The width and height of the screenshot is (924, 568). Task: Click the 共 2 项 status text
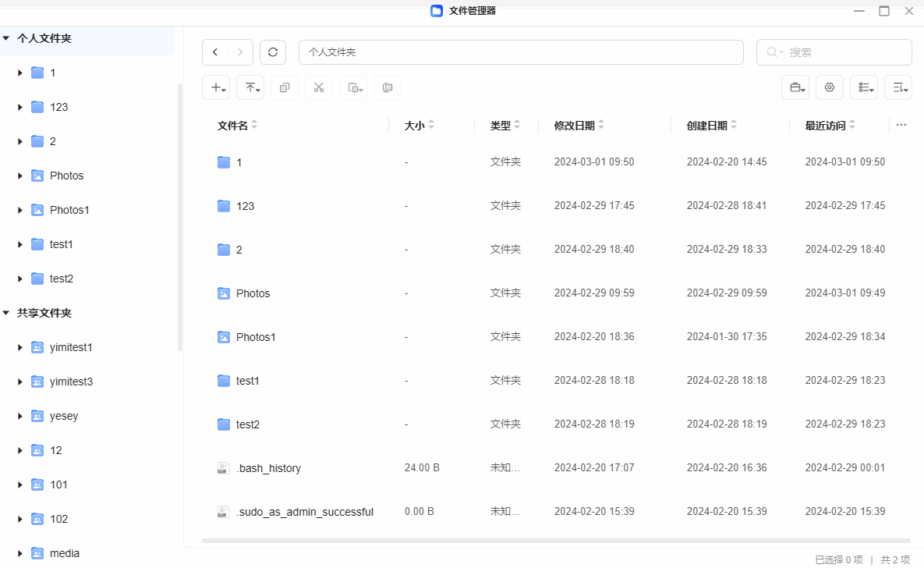[x=895, y=559]
